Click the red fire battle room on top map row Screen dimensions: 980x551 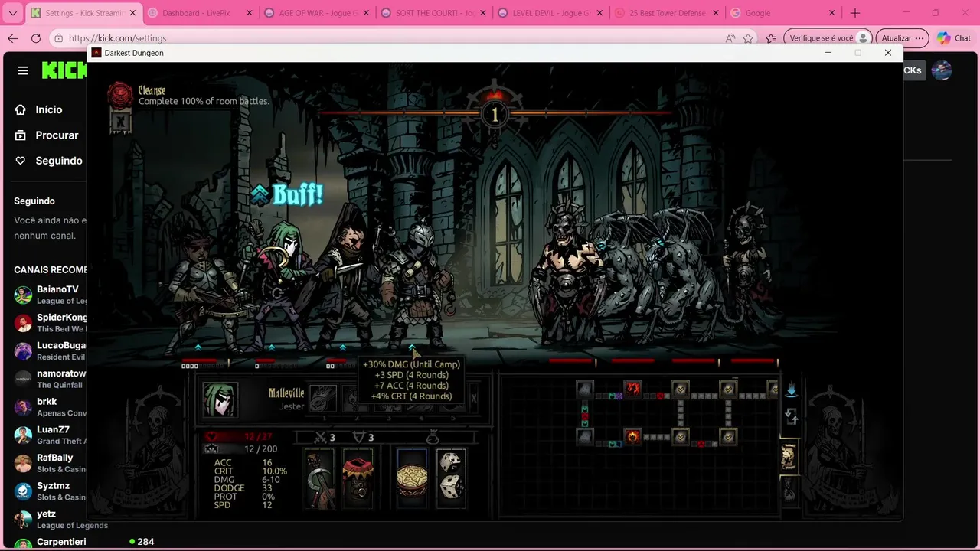(x=632, y=389)
